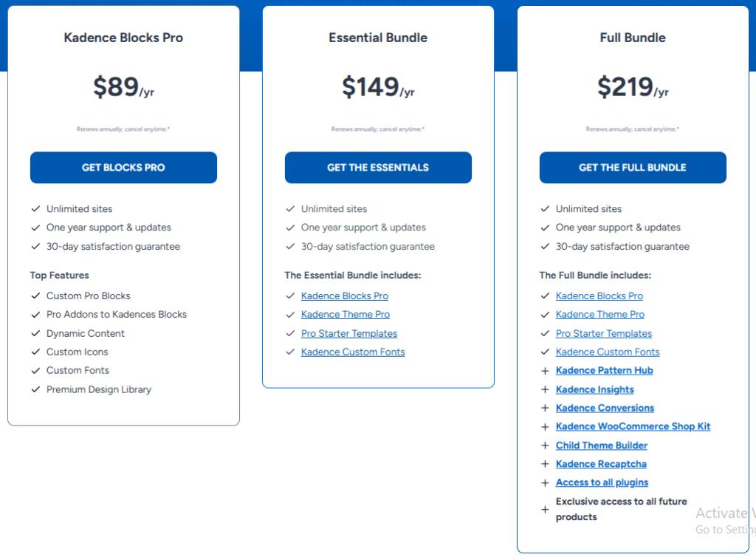This screenshot has width=756, height=560.
Task: Open the Access to all plugins link
Action: (601, 482)
